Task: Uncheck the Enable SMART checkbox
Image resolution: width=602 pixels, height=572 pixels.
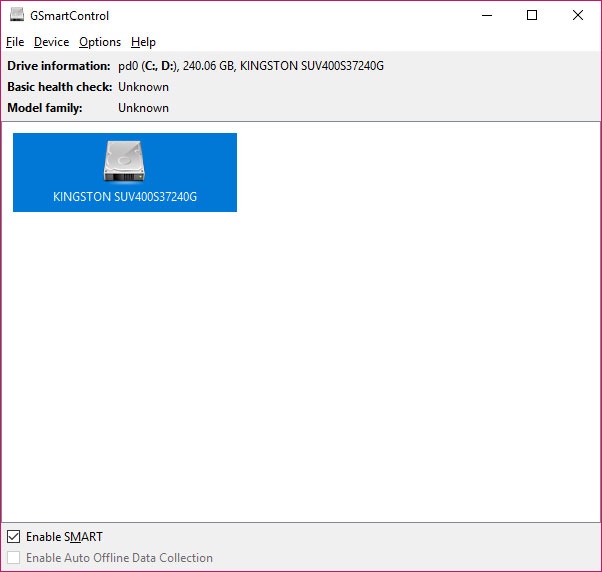Action: point(13,536)
